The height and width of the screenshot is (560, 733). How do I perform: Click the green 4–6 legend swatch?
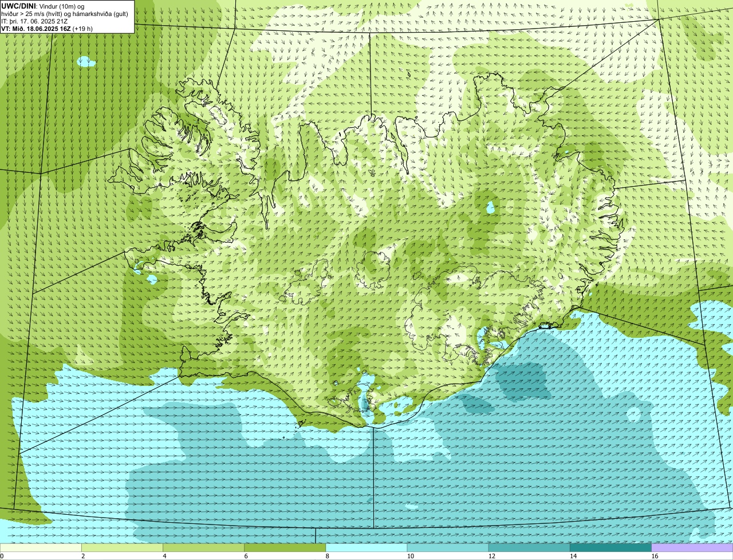tap(204, 547)
